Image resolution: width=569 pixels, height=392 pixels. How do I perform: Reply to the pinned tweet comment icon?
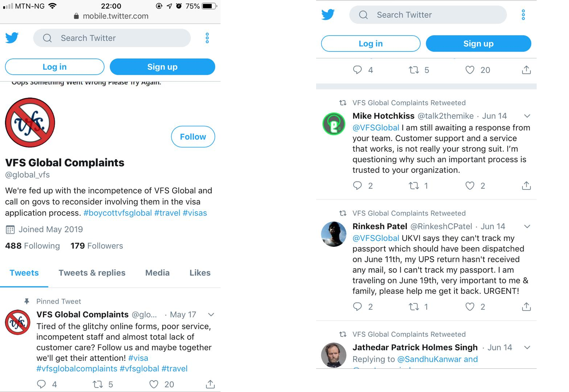click(41, 384)
